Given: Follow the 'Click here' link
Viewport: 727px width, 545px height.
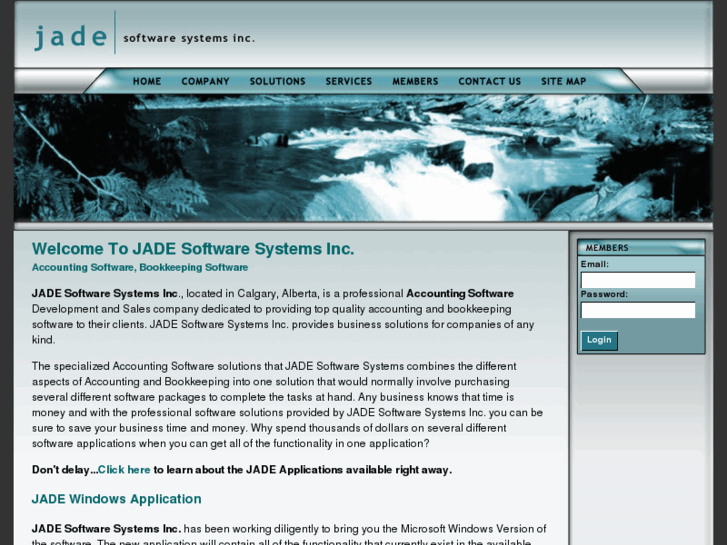Looking at the screenshot, I should (x=124, y=470).
